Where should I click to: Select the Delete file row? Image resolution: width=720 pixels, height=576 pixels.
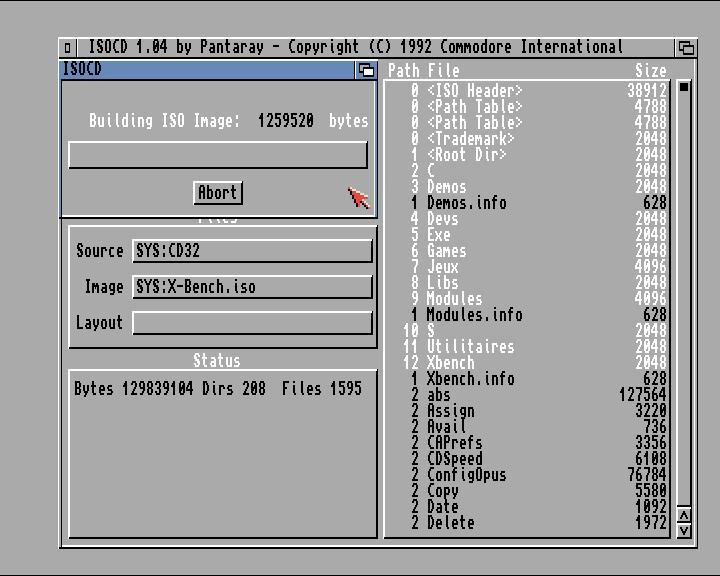527,523
